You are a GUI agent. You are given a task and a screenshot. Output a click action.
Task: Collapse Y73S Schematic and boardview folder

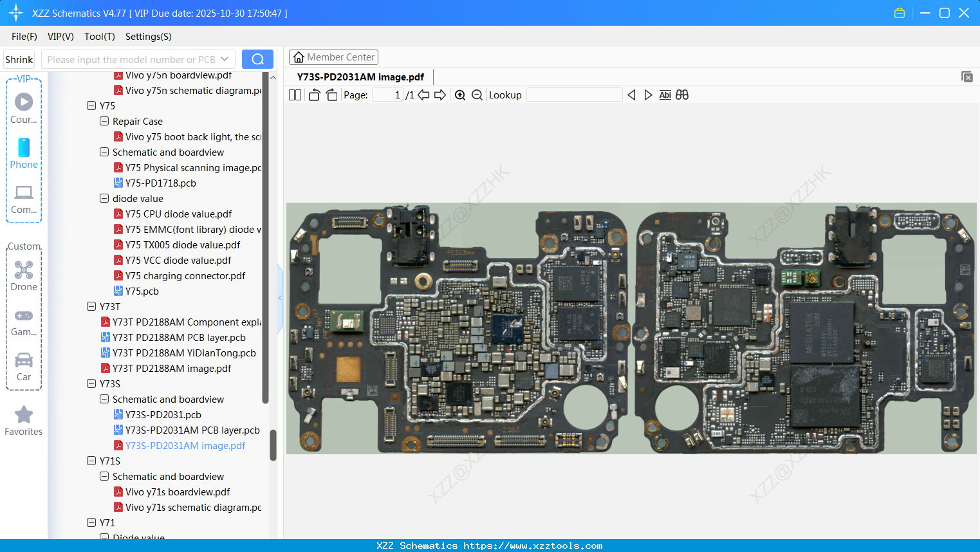pos(104,399)
